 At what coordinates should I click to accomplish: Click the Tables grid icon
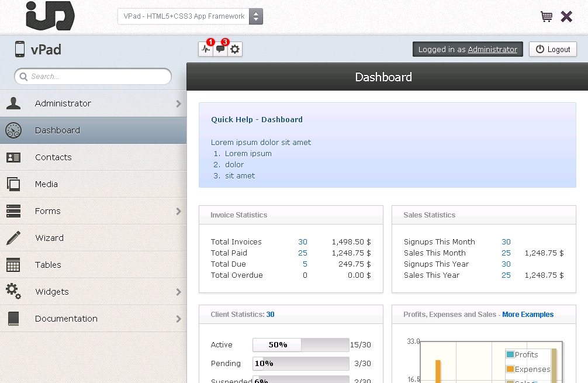point(13,265)
